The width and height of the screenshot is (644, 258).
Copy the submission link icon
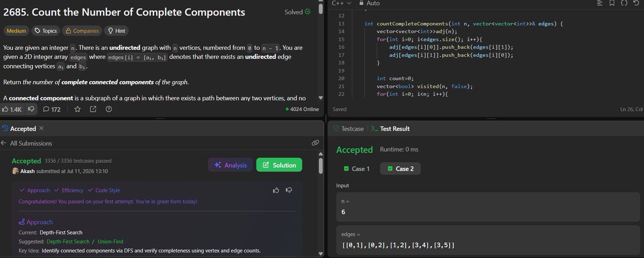tap(316, 143)
